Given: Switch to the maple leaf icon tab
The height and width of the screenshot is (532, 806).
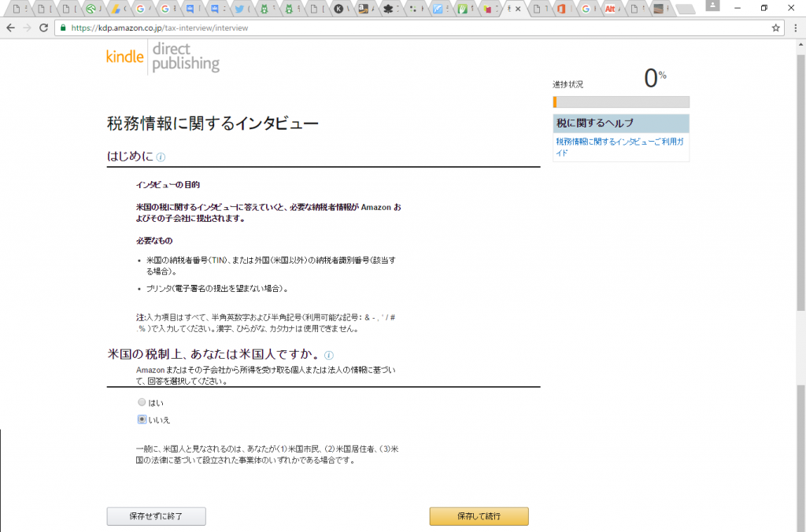Looking at the screenshot, I should pyautogui.click(x=388, y=9).
